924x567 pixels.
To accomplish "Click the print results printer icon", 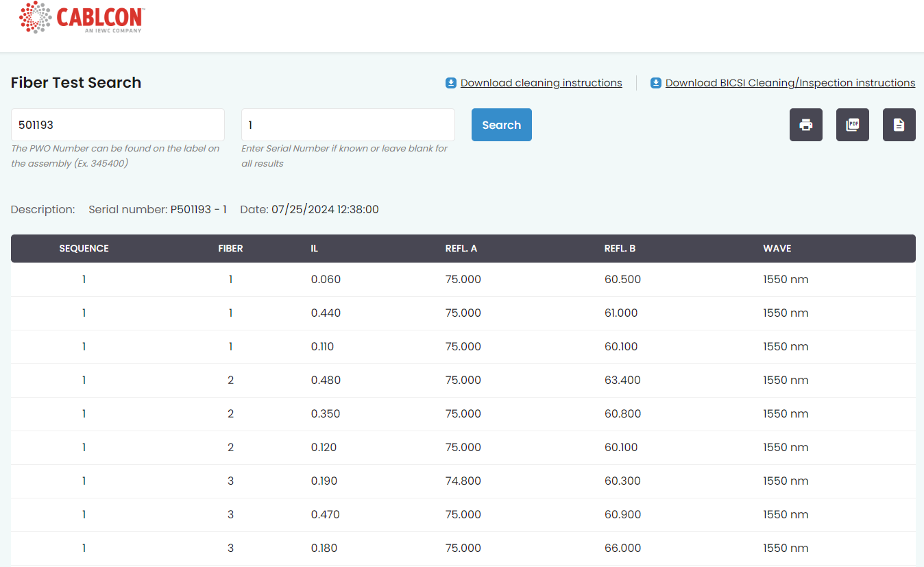I will (805, 125).
